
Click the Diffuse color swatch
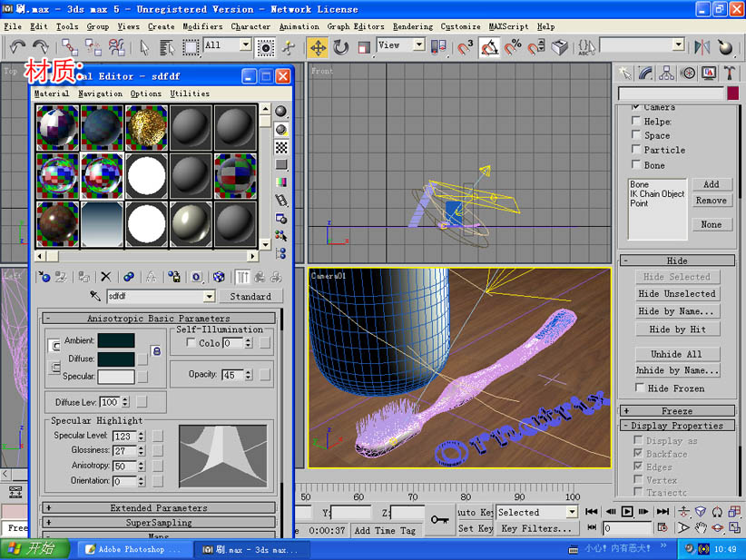[116, 359]
